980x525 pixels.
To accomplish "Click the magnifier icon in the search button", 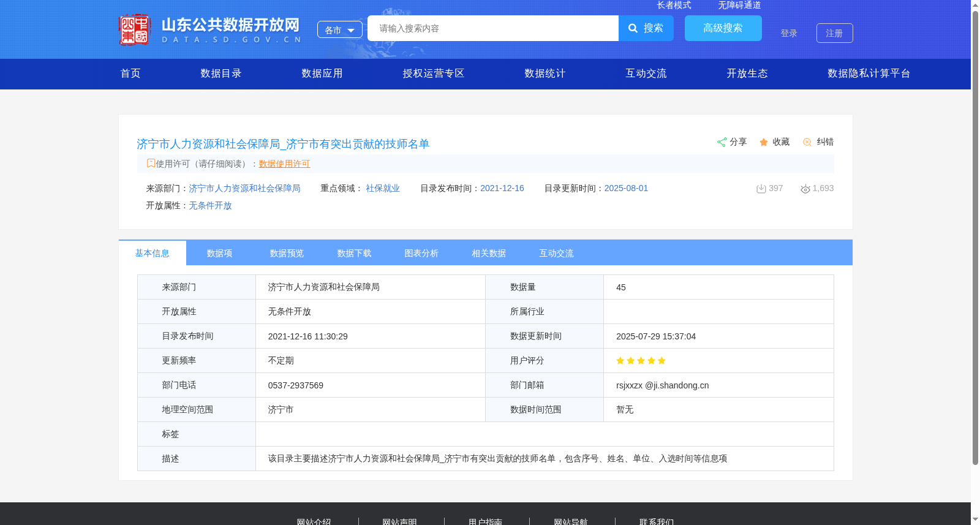I will (633, 28).
